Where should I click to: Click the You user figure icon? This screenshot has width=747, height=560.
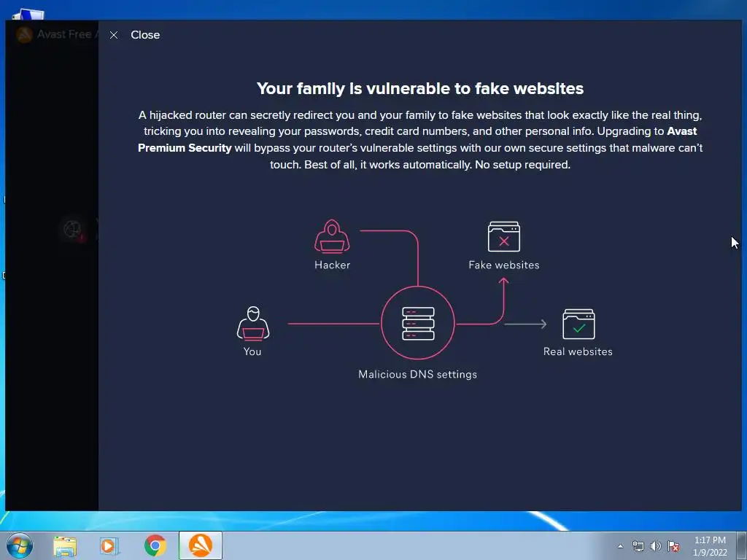(x=253, y=323)
